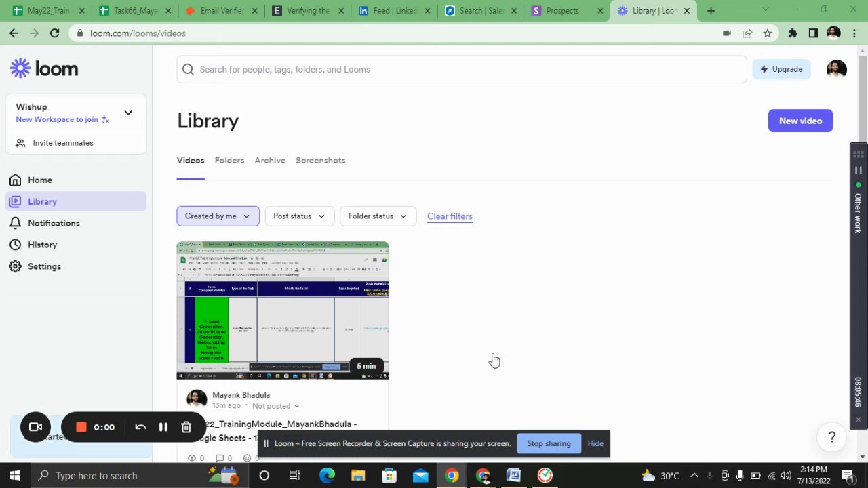This screenshot has height=488, width=868.
Task: Stop the Loom recording with red square
Action: [x=81, y=427]
